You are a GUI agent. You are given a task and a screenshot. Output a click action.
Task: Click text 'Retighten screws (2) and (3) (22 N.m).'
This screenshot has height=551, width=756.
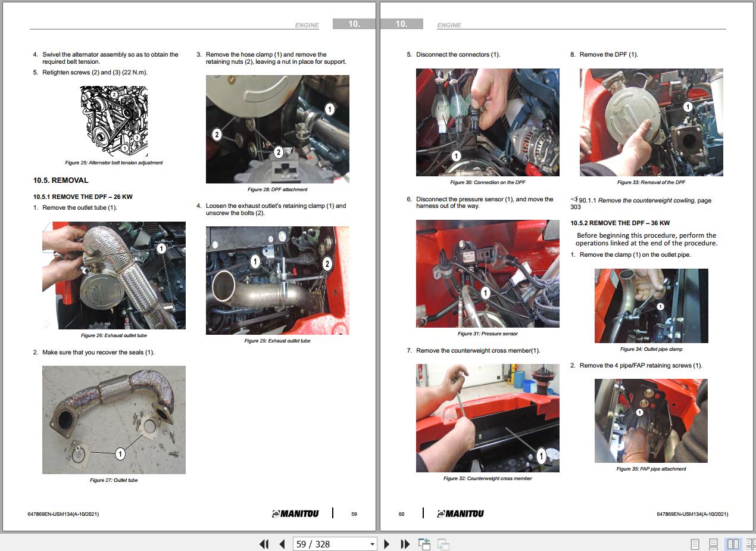[95, 73]
